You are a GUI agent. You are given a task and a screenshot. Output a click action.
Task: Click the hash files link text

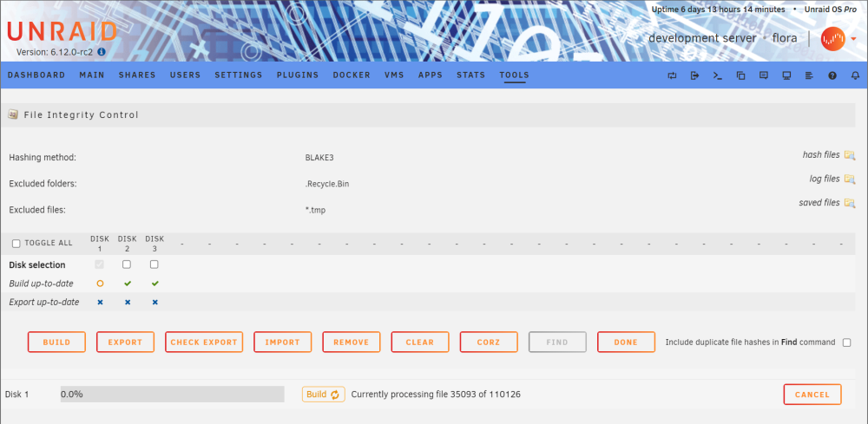coord(821,155)
